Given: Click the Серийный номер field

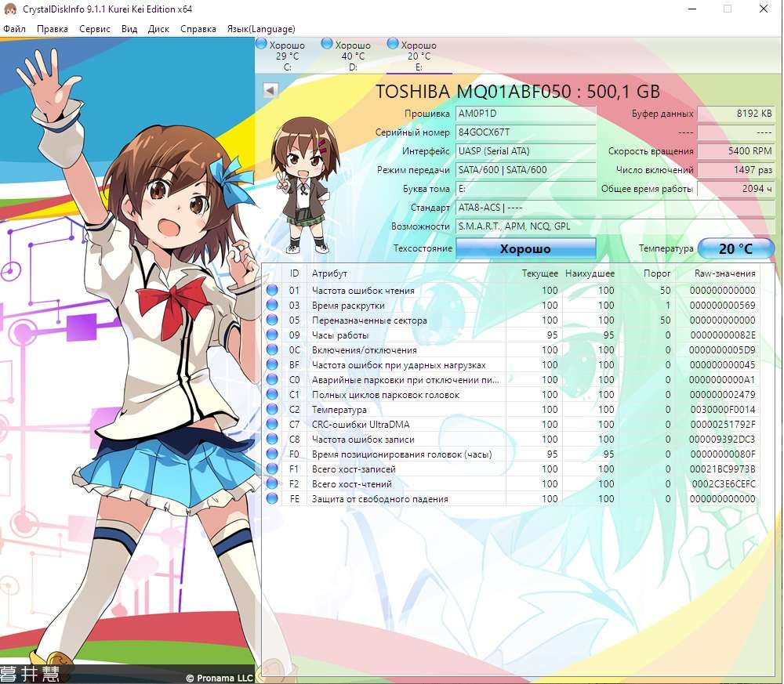Looking at the screenshot, I should coord(525,132).
